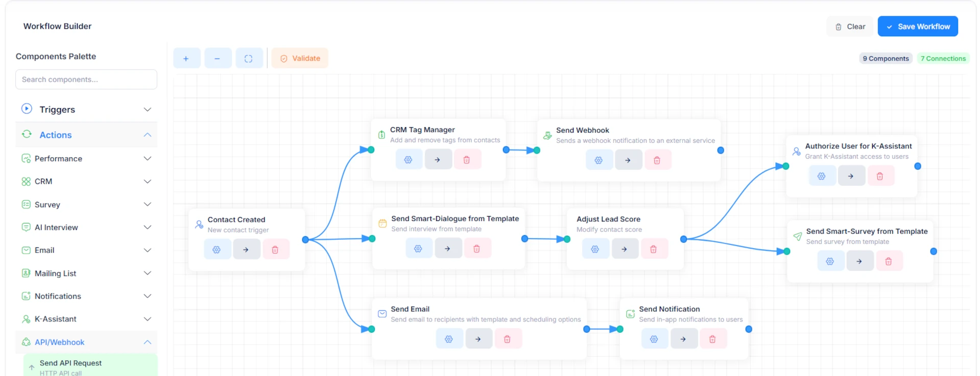980x376 pixels.
Task: Delete the Adjust Lead Score node
Action: coord(654,249)
